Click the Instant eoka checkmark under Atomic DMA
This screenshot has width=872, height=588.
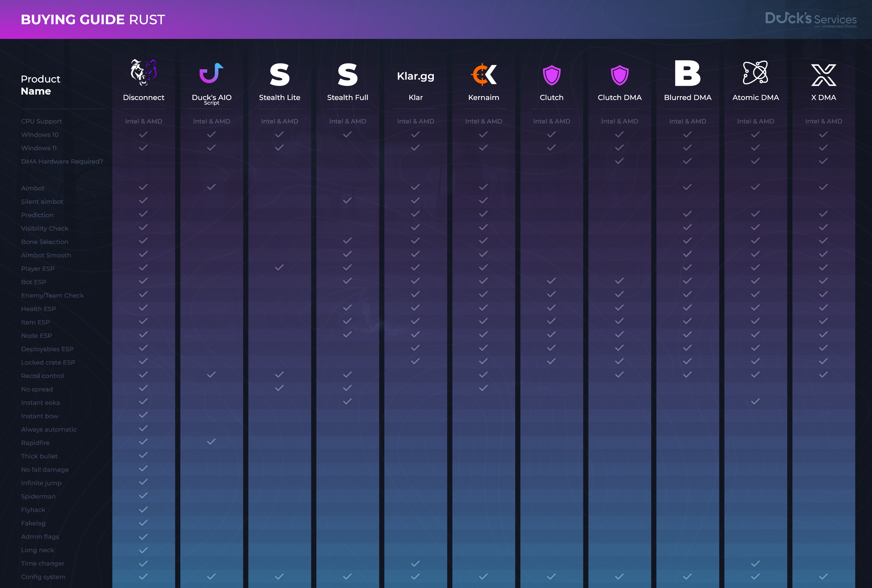(x=755, y=401)
